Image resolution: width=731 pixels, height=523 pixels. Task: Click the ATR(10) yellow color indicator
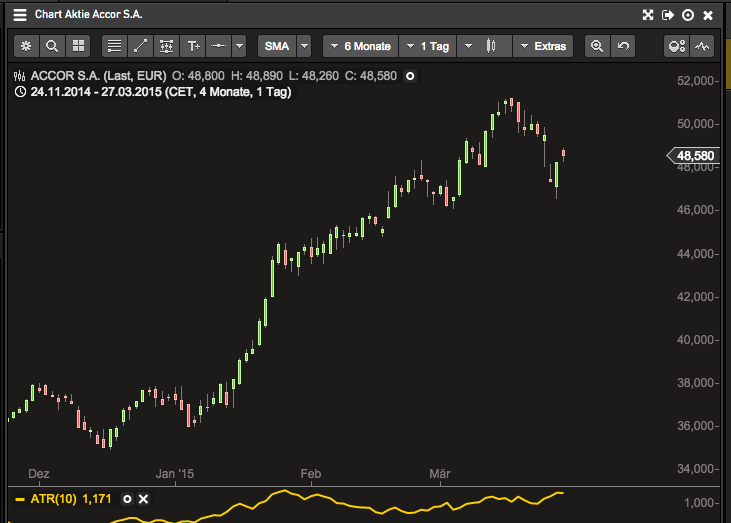20,498
